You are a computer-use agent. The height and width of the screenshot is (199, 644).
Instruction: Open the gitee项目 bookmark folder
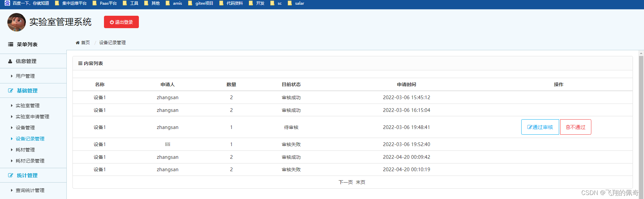click(201, 3)
